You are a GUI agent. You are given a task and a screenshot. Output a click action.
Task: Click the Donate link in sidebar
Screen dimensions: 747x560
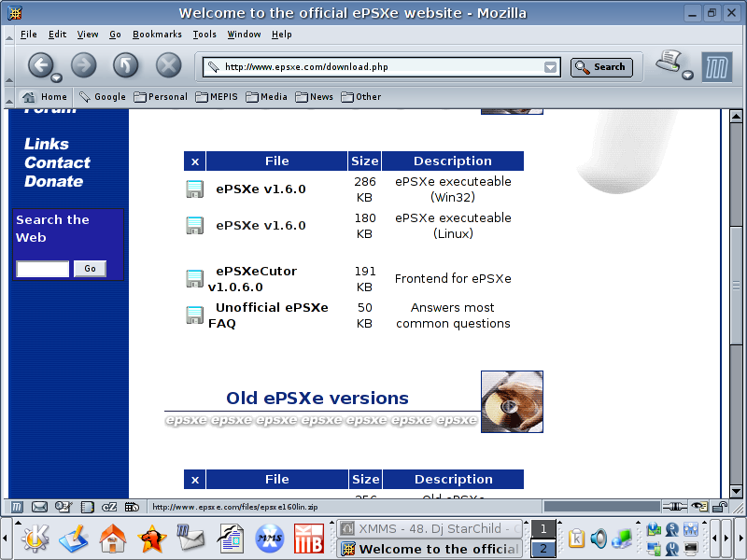point(53,181)
